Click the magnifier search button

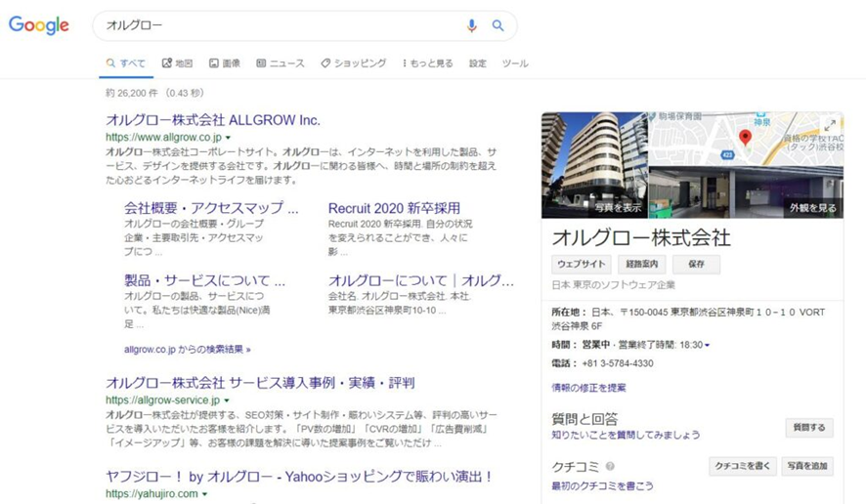click(498, 25)
